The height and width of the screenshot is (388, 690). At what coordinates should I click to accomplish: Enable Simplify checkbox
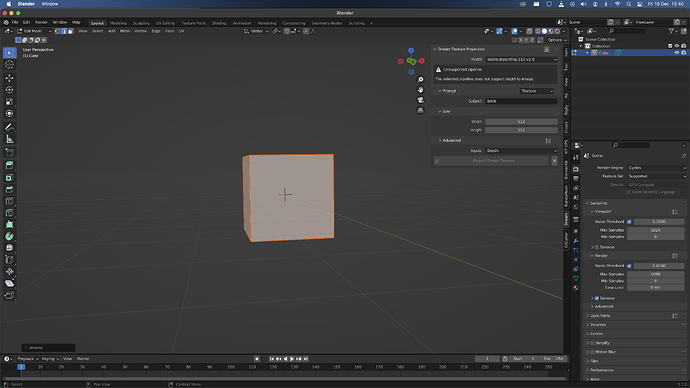[592, 343]
